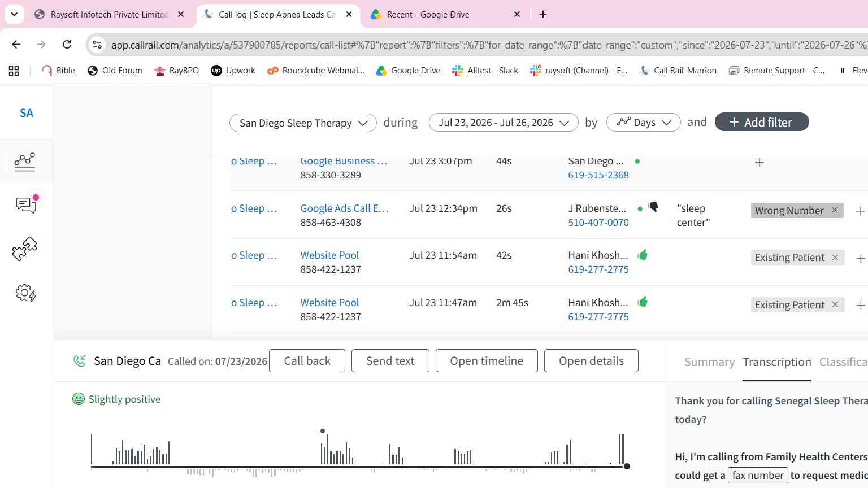Add a tag to the 3:07pm call
Screen dimensions: 868x488
click(759, 163)
